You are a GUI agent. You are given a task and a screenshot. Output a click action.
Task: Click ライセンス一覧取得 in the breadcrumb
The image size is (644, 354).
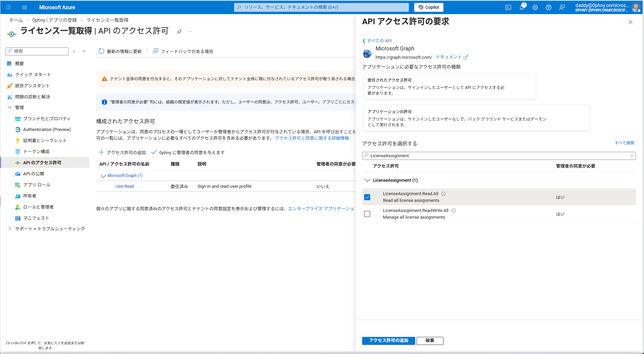point(108,20)
